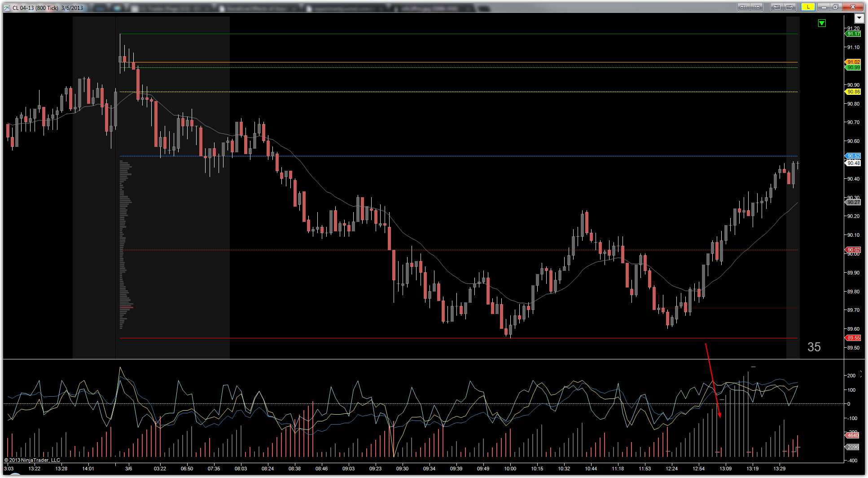This screenshot has height=478, width=868.
Task: Click the CL 04-13 (800 Tick) title text
Action: click(x=35, y=8)
